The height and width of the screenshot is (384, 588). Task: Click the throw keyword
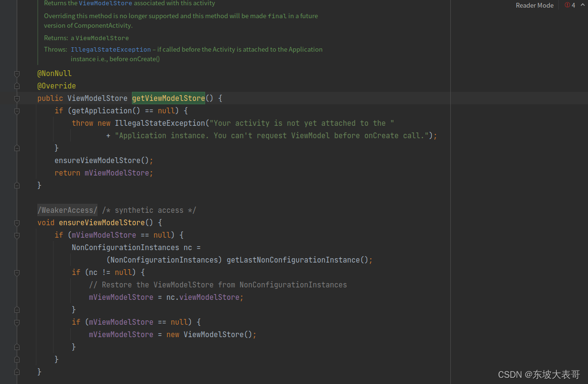[82, 123]
